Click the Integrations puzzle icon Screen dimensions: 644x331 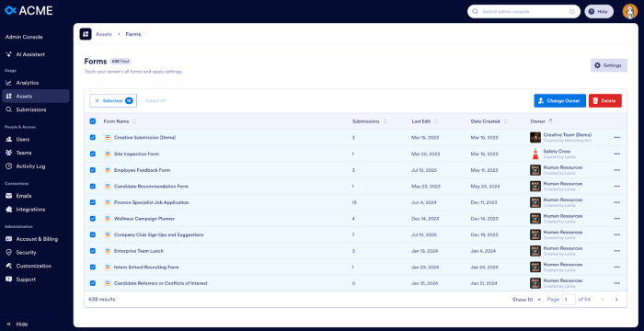(8, 210)
